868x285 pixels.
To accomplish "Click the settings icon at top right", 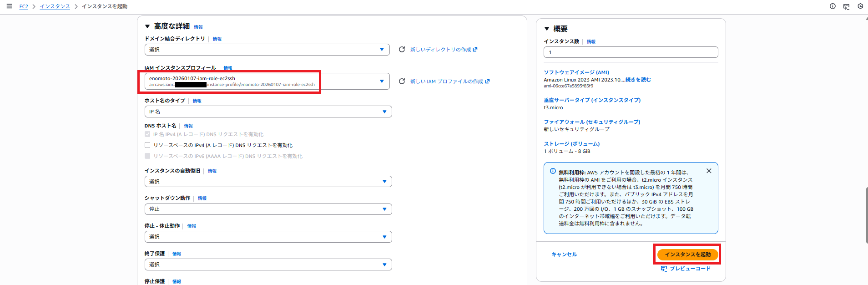I will coord(860,6).
